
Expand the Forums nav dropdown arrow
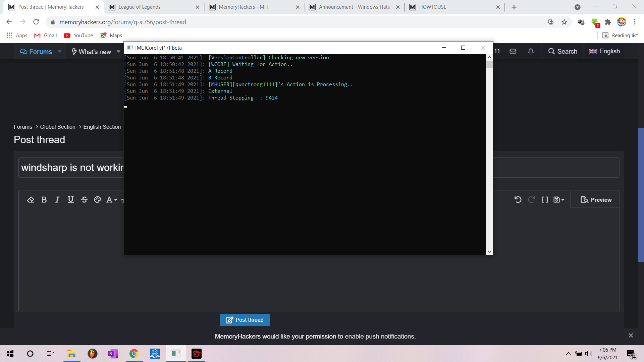[60, 52]
